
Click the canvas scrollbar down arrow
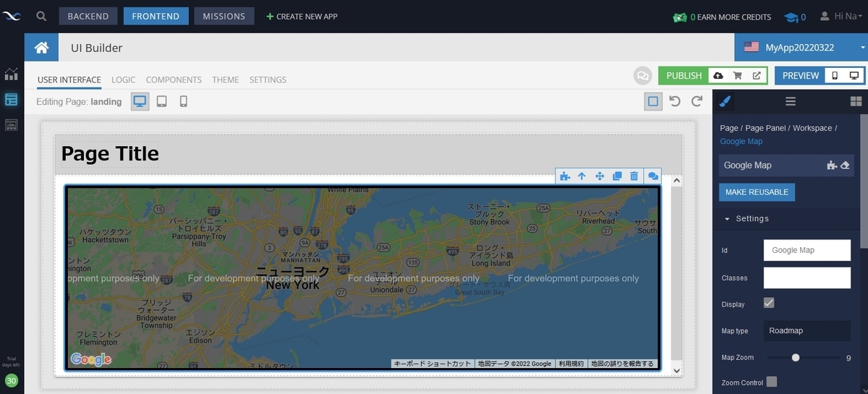click(677, 370)
